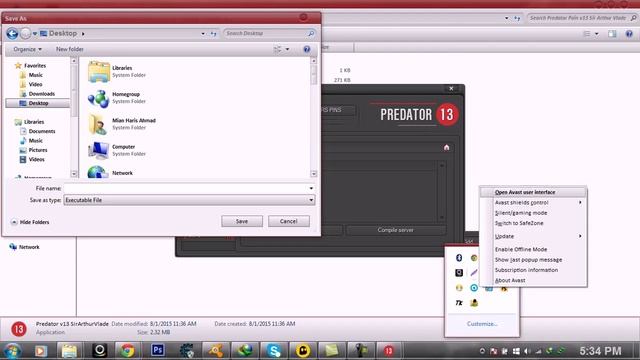Open the Computer system folder icon

[x=98, y=150]
